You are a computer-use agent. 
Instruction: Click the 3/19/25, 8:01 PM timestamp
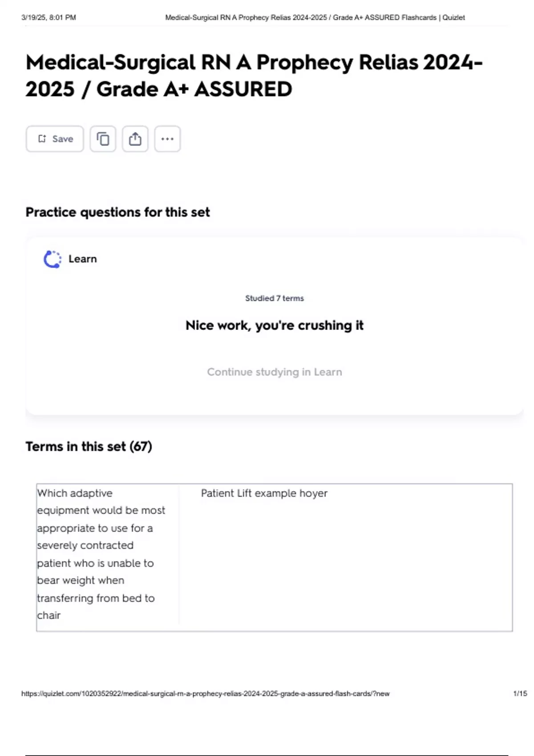[x=49, y=18]
